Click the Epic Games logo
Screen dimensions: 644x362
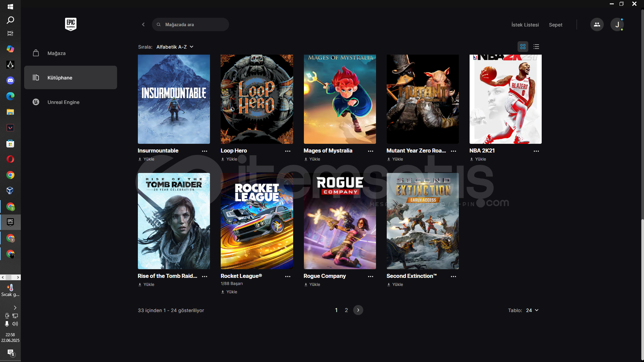click(70, 24)
